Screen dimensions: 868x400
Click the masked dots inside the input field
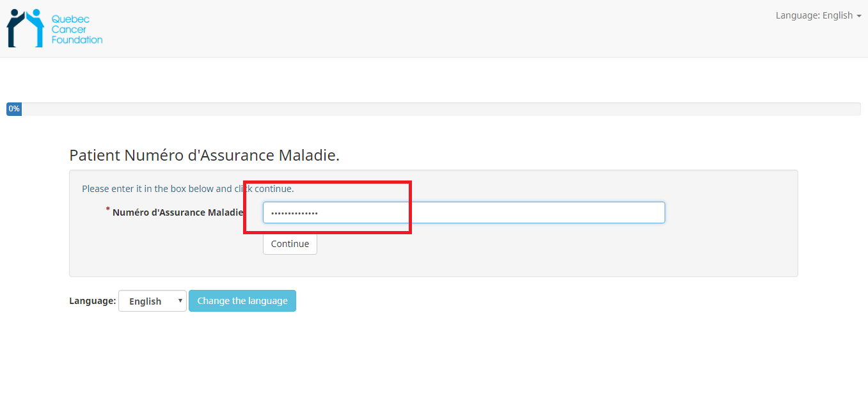click(294, 213)
